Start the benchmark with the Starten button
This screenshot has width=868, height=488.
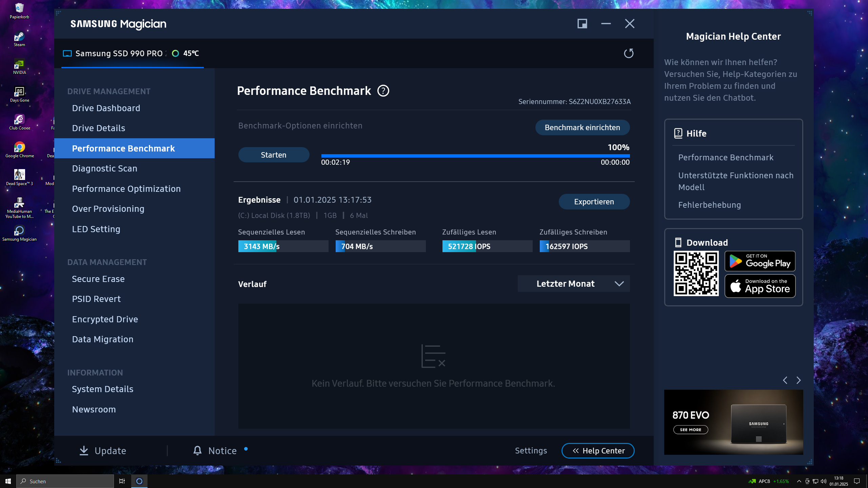point(273,155)
